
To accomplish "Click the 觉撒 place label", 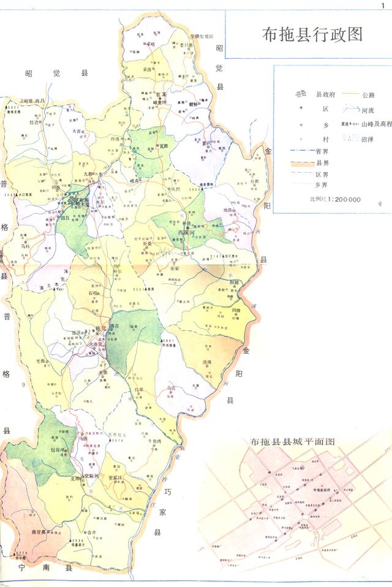I will pyautogui.click(x=40, y=361).
